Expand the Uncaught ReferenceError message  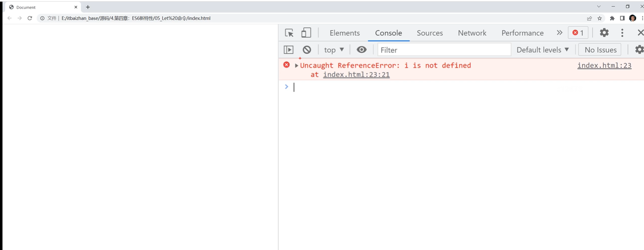point(297,66)
